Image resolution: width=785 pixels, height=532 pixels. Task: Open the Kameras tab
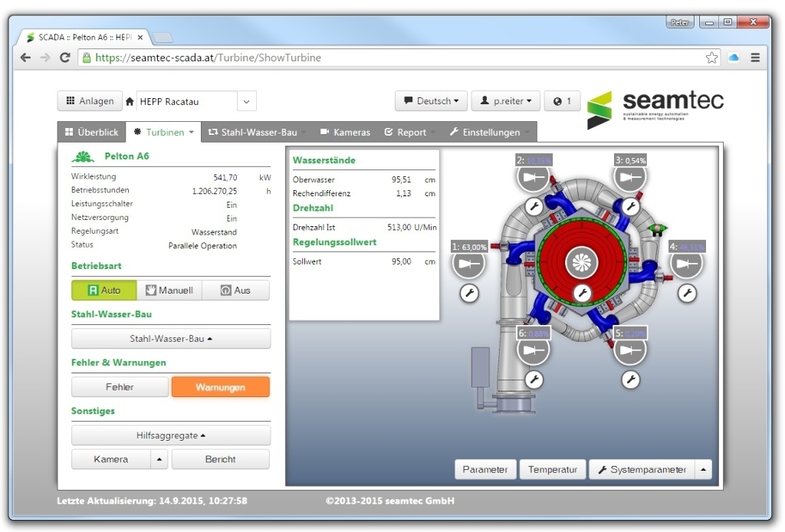click(345, 132)
